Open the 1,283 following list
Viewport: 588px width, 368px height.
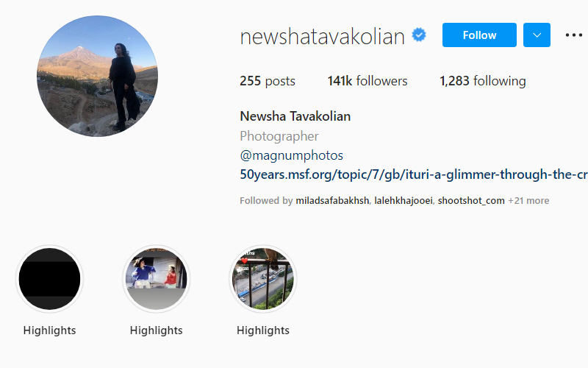[483, 81]
